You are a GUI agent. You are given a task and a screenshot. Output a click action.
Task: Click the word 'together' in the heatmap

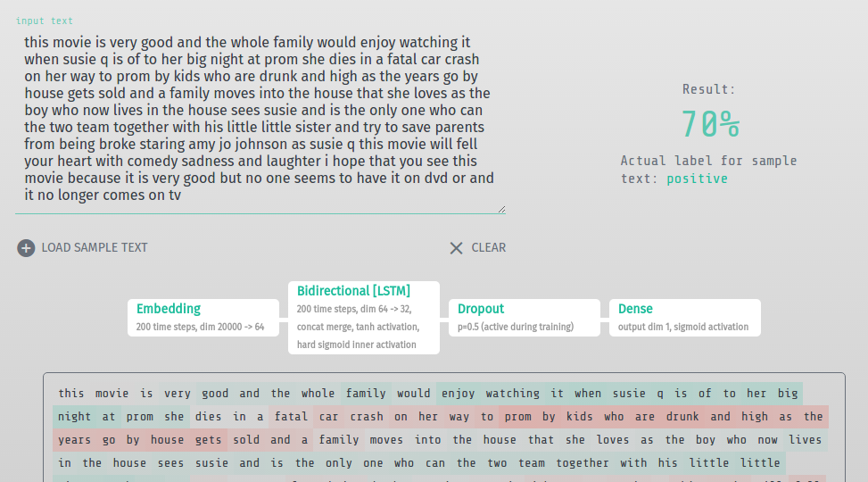[x=583, y=463]
